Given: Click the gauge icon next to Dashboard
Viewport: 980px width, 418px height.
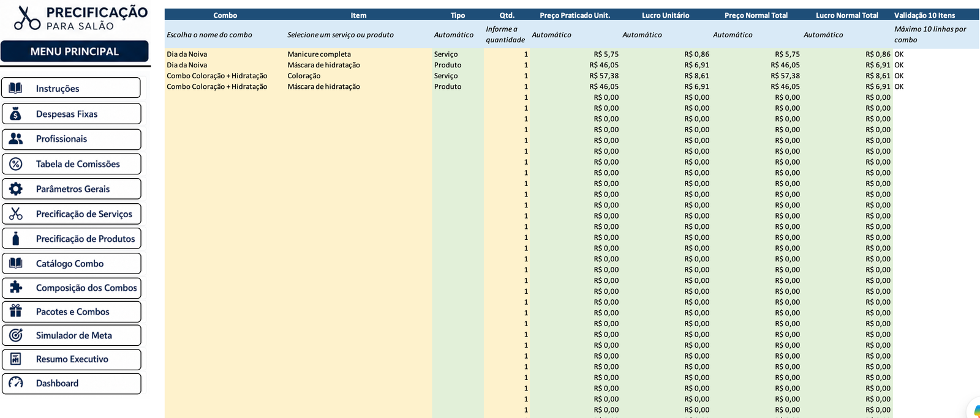Looking at the screenshot, I should [x=16, y=383].
